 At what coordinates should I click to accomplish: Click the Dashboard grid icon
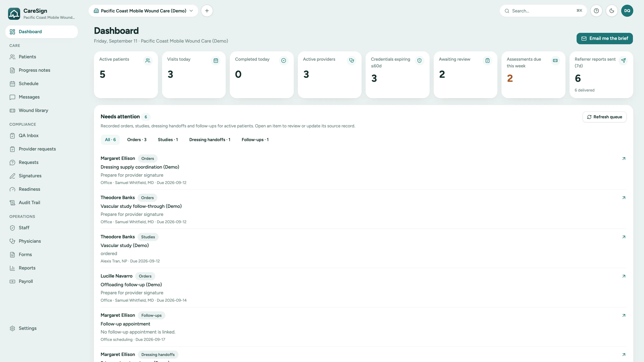[12, 32]
